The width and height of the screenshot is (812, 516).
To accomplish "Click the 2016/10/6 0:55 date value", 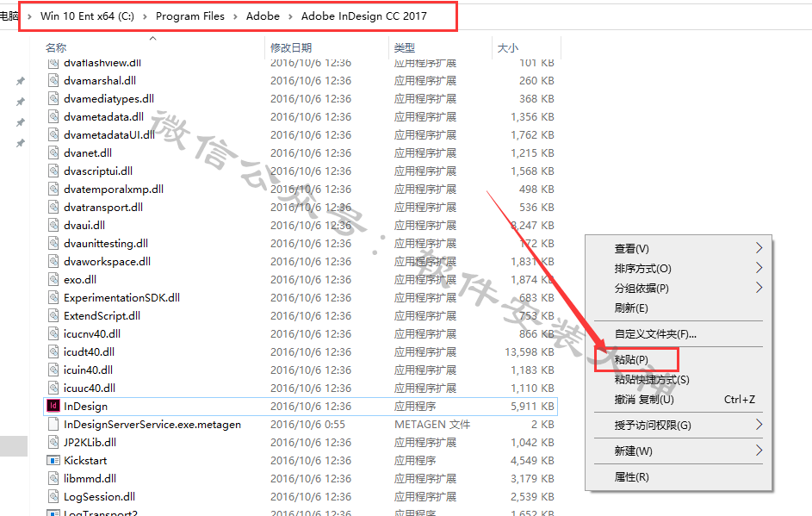I will click(307, 425).
